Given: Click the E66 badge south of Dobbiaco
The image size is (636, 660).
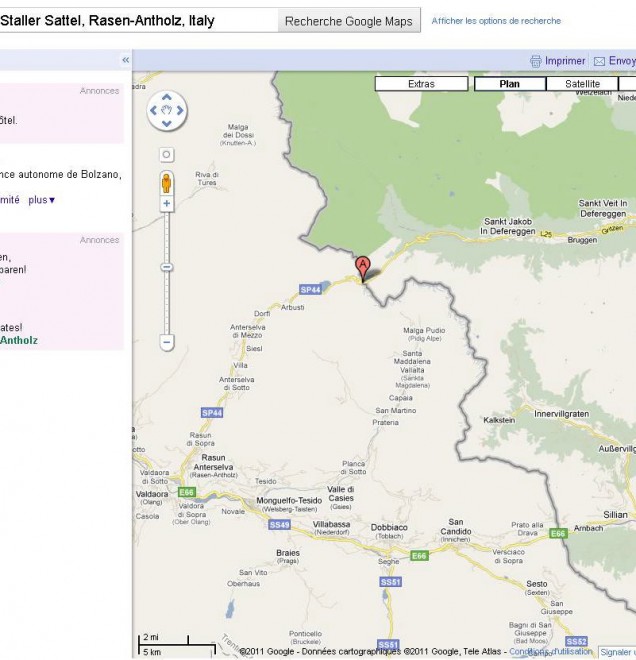Looking at the screenshot, I should pyautogui.click(x=419, y=556).
